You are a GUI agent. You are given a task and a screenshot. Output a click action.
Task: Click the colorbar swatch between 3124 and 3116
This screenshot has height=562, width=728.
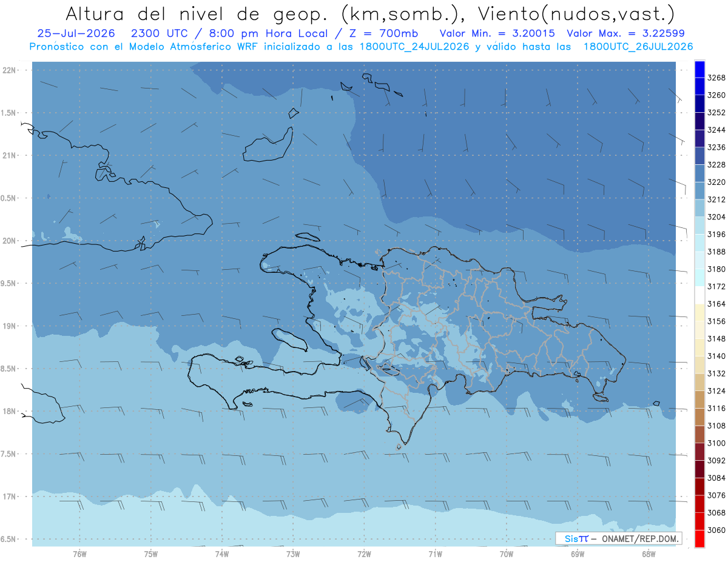[x=699, y=400]
